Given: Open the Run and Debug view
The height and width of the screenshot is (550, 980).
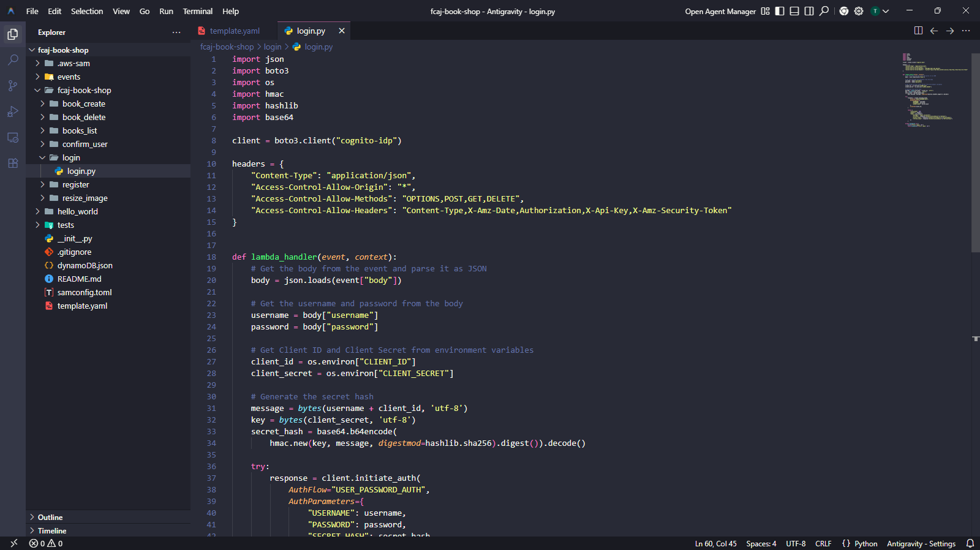Looking at the screenshot, I should click(x=13, y=111).
